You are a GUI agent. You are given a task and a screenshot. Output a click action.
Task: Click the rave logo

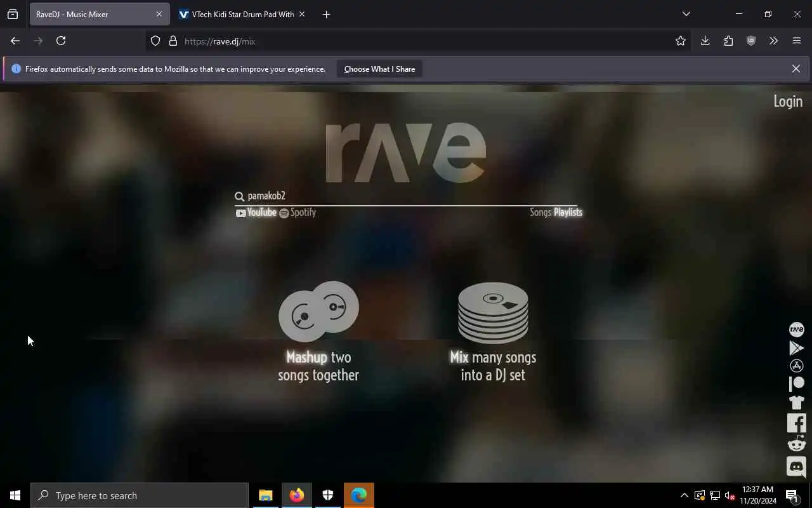point(406,152)
